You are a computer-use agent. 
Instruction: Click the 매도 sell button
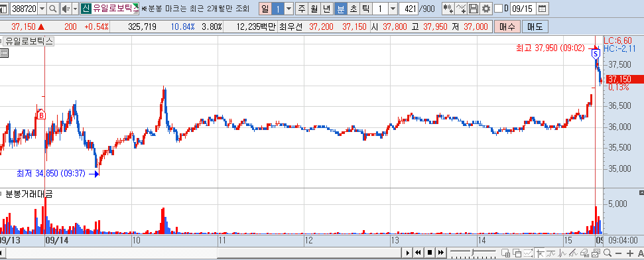[535, 27]
